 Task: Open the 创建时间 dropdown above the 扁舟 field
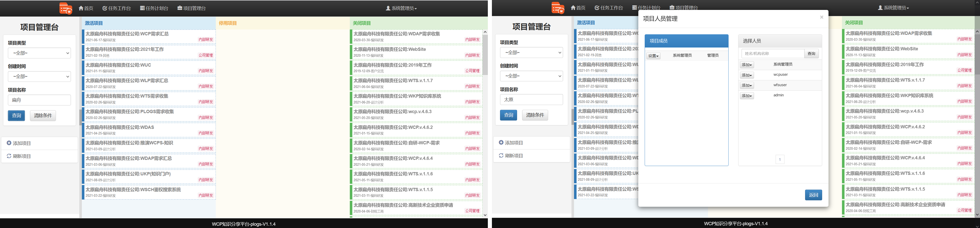coord(39,77)
